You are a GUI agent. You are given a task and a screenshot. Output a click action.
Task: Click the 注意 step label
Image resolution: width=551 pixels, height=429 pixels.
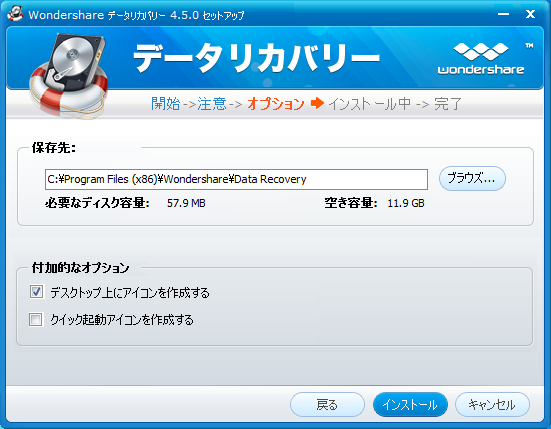(x=212, y=104)
